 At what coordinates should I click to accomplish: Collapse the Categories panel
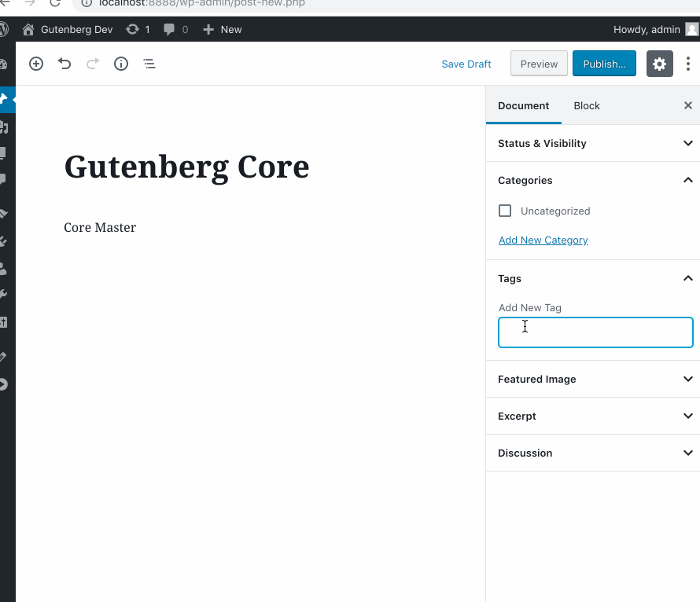point(592,180)
